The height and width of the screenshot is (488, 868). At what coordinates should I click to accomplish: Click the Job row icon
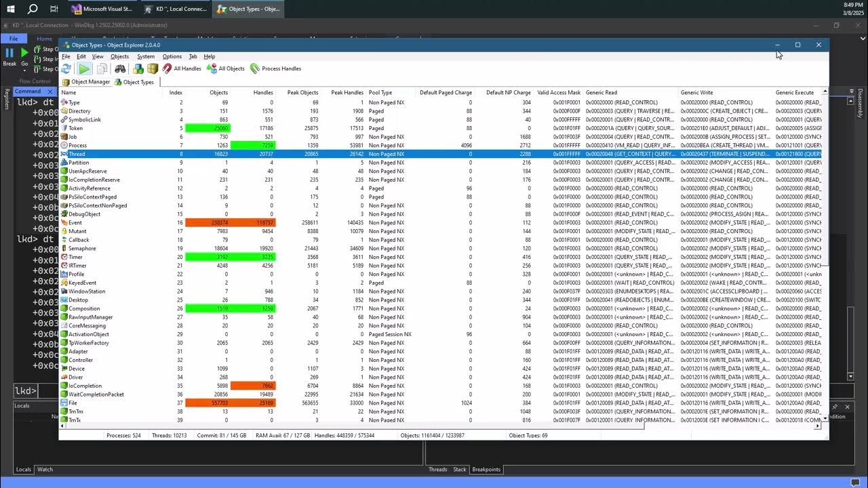pos(64,137)
